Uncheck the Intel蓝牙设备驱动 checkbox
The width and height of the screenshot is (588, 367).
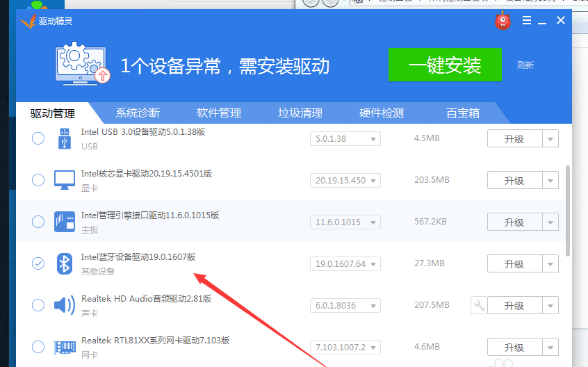38,263
